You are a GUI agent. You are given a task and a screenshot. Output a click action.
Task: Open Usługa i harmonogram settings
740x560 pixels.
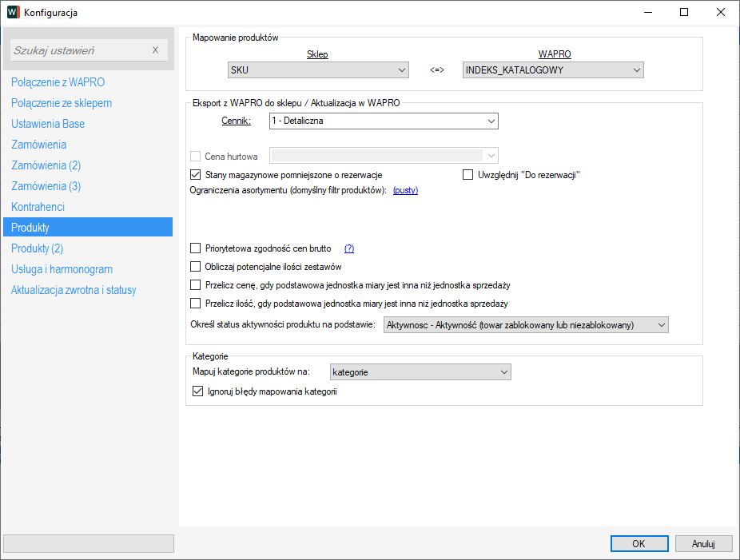coord(62,269)
